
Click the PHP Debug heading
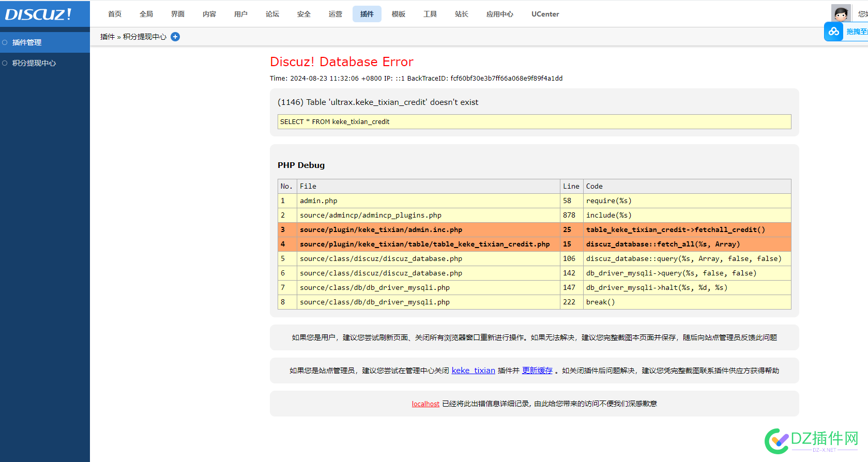[301, 165]
